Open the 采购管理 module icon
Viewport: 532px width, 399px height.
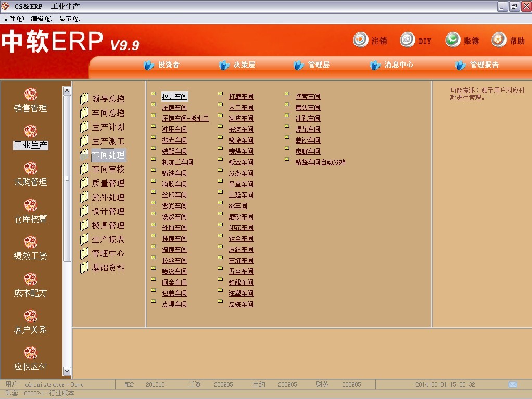click(31, 169)
